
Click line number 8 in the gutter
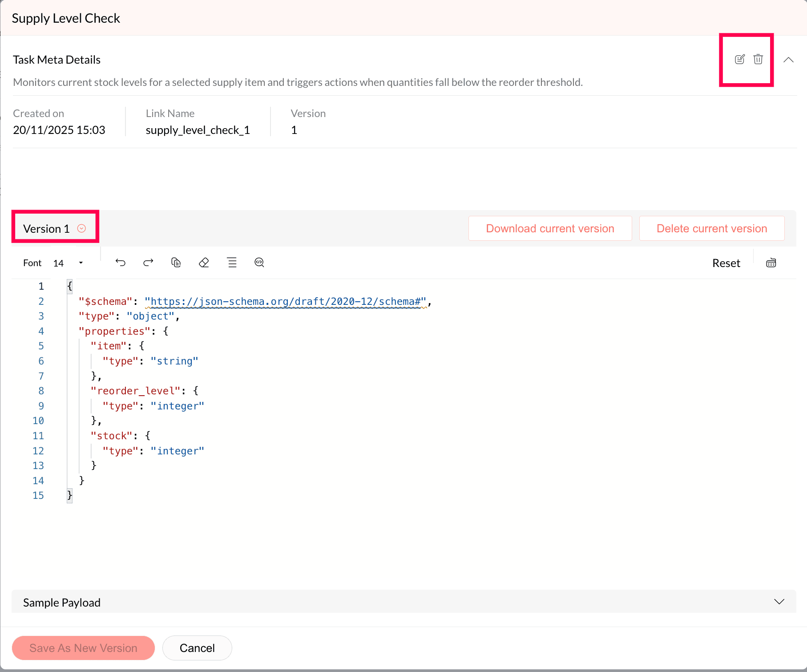coord(41,391)
